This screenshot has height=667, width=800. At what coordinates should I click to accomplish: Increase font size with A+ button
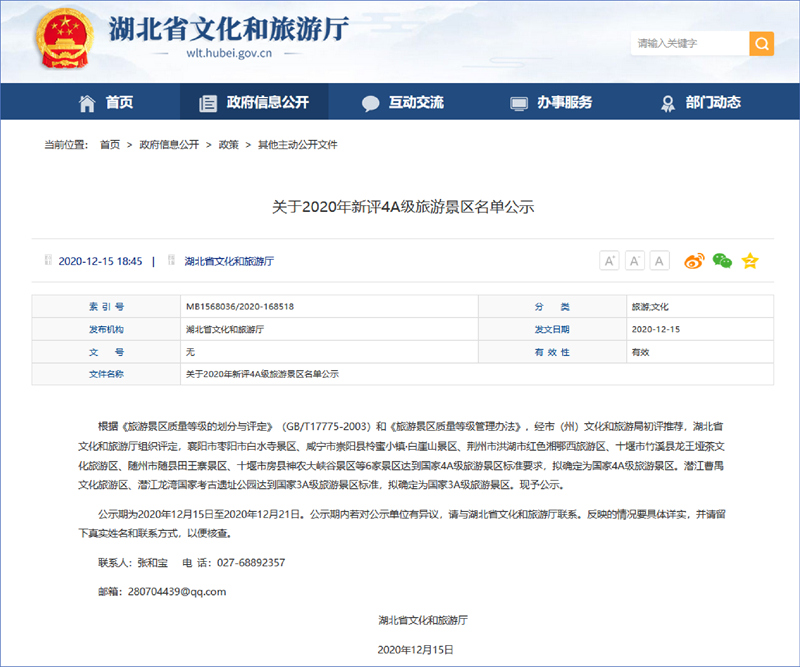click(x=609, y=261)
